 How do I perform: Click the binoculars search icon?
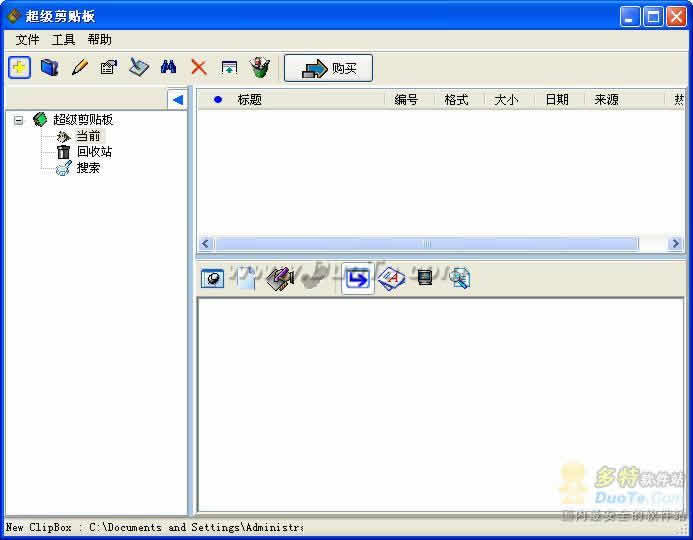click(x=169, y=68)
